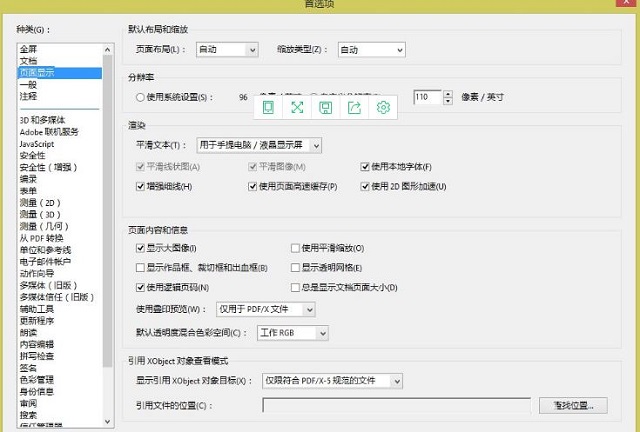Choose JavaScript from the category list
Screen dimensions: 640x432
[37, 145]
